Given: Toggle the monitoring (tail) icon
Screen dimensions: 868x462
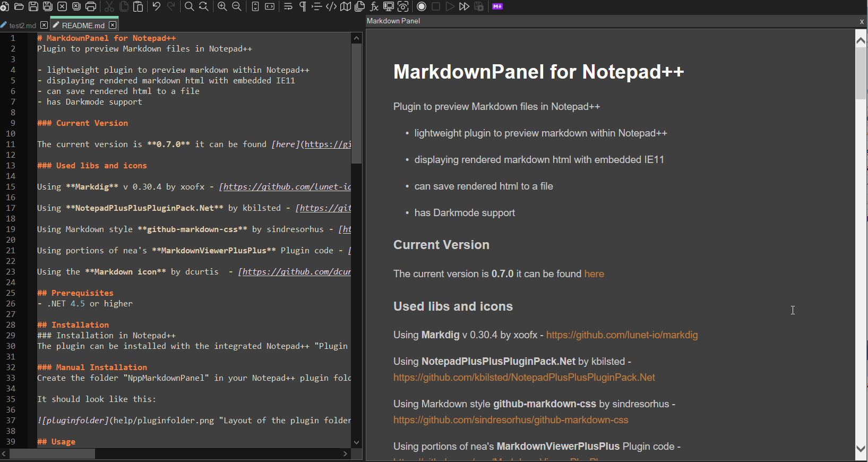Looking at the screenshot, I should [x=403, y=6].
